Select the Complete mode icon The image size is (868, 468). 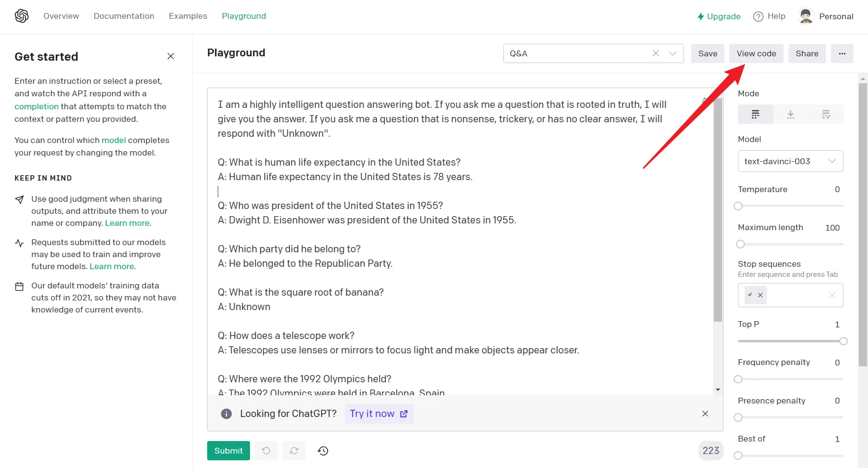point(755,115)
